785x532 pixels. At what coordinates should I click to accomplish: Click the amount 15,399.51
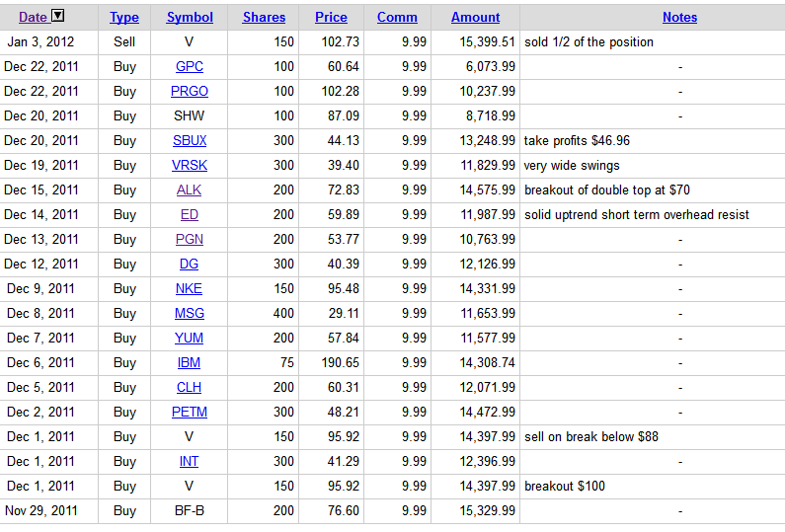(x=487, y=42)
